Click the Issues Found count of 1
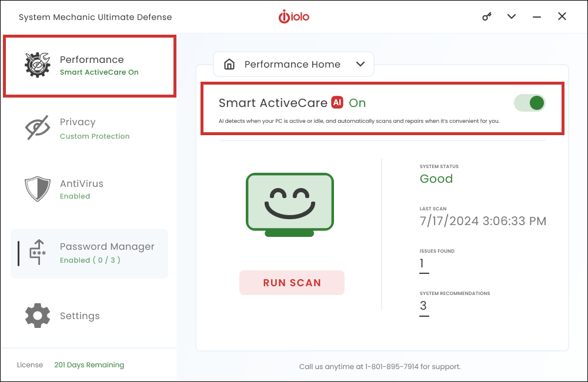This screenshot has width=588, height=382. coord(422,264)
